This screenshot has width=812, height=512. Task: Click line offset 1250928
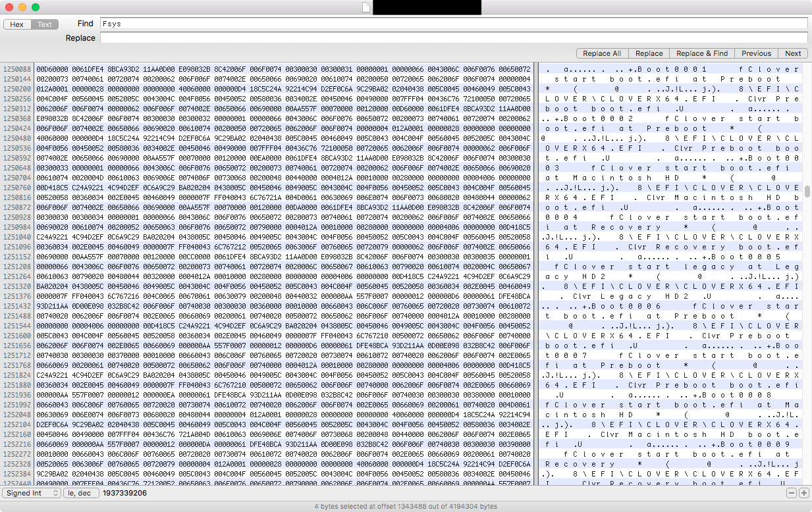click(x=16, y=217)
